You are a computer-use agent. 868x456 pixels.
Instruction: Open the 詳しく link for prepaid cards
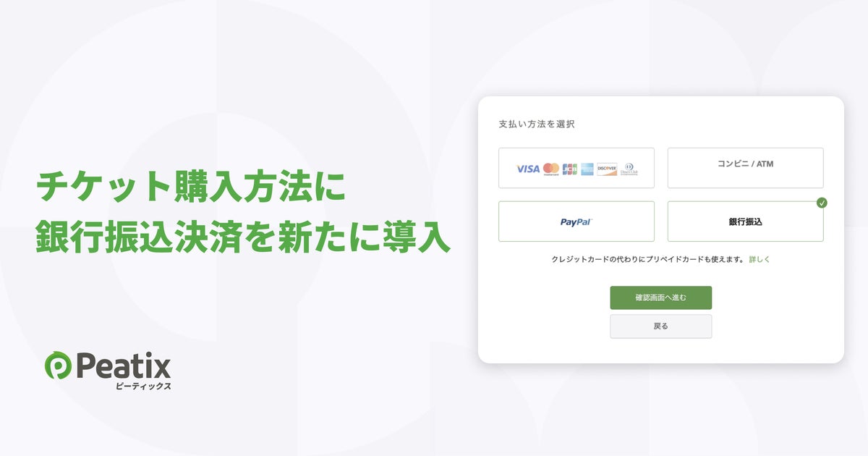(x=759, y=259)
